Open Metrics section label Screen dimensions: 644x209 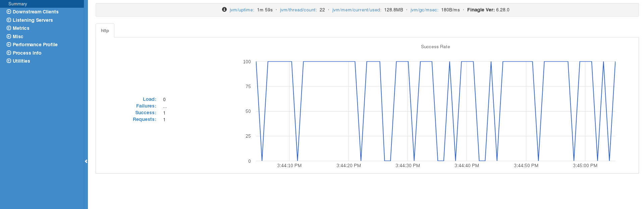coord(21,28)
